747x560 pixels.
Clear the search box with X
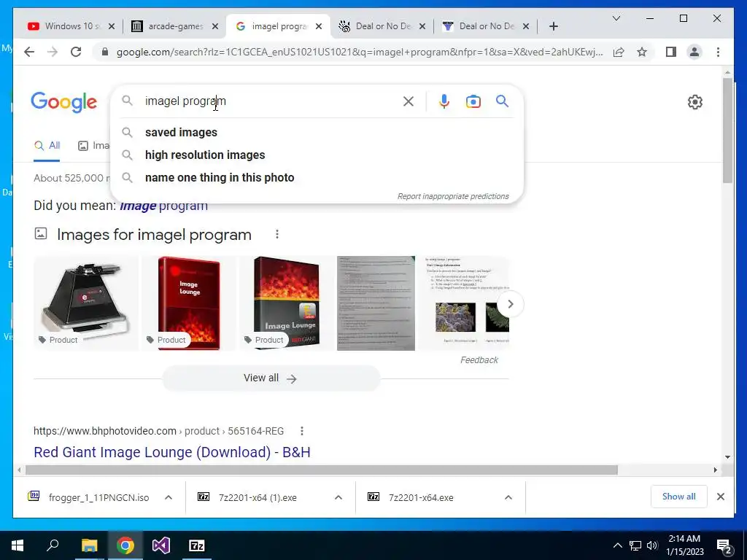coord(409,101)
